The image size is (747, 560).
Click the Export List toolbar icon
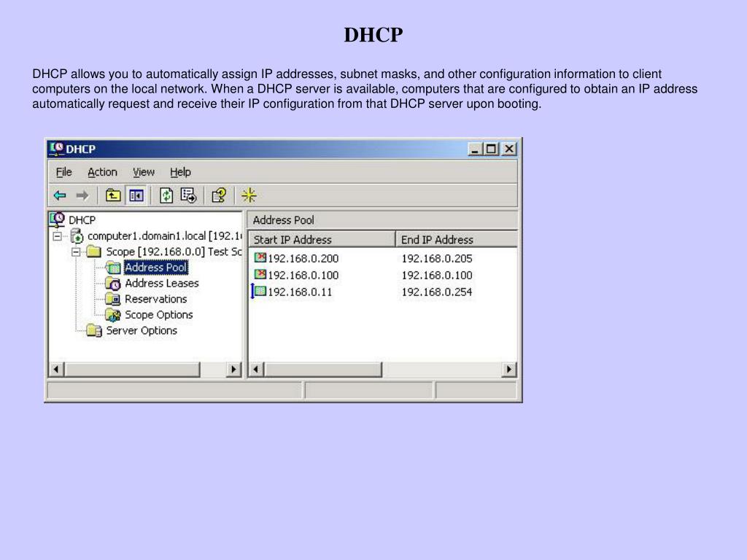[x=189, y=195]
